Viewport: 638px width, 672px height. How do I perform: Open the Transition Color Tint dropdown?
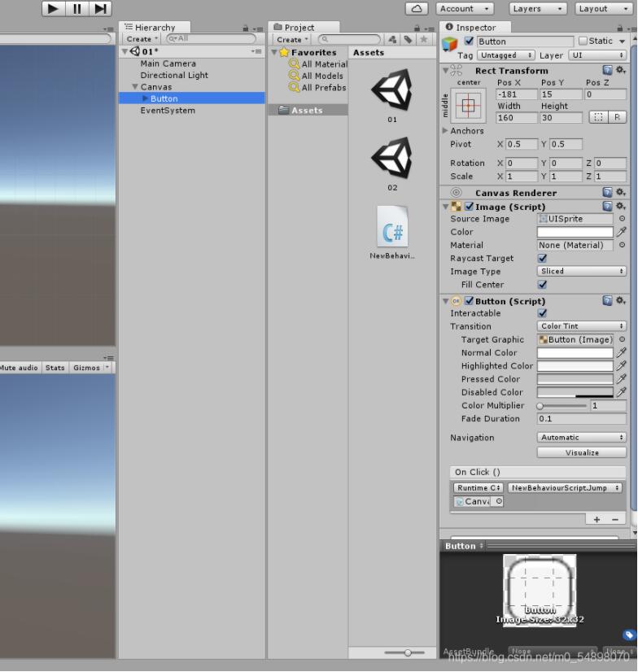click(x=582, y=326)
